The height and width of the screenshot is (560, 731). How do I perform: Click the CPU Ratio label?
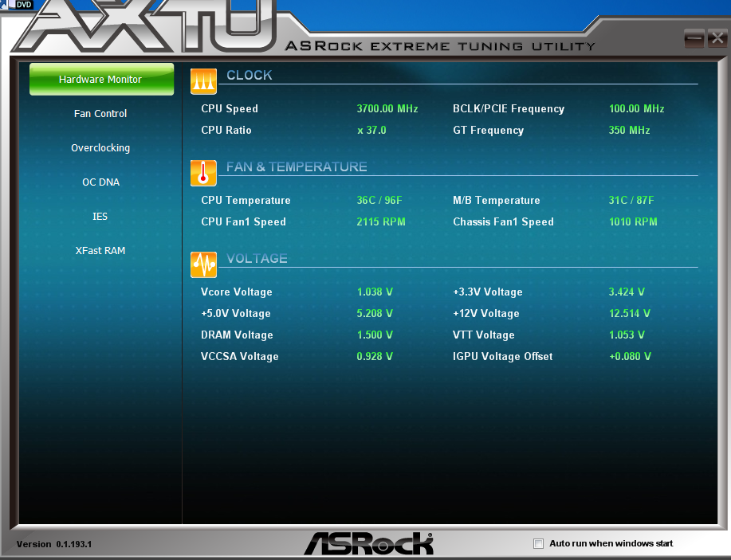tap(226, 130)
